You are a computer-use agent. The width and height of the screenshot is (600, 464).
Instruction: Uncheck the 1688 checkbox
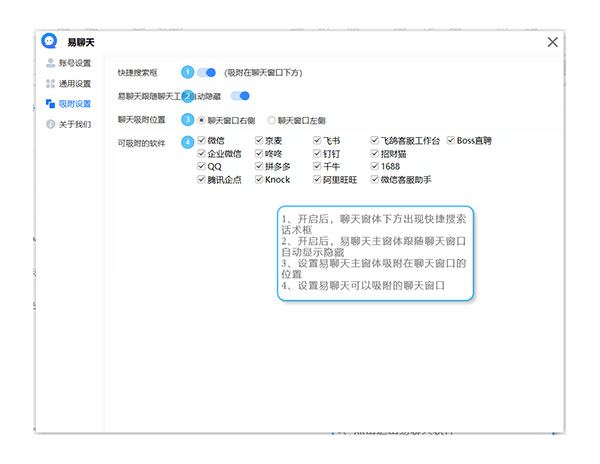[x=375, y=166]
